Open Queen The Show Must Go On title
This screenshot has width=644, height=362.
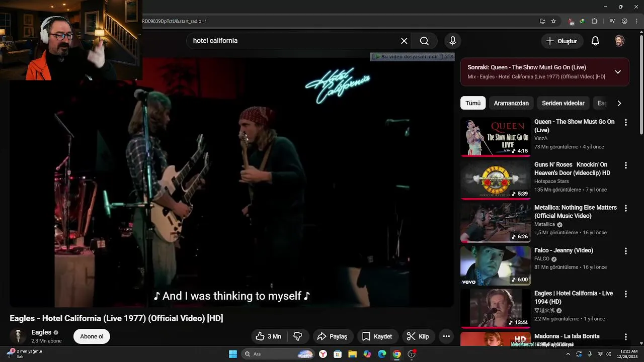[x=574, y=126]
